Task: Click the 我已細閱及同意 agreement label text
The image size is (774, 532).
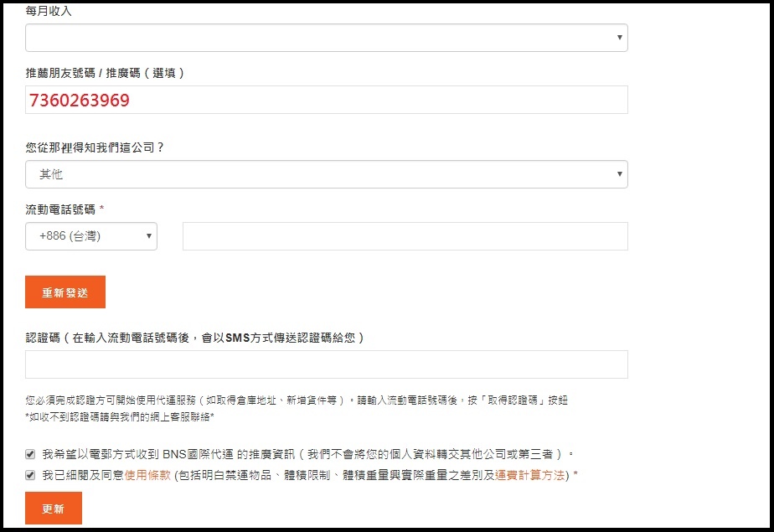Action: (x=82, y=475)
